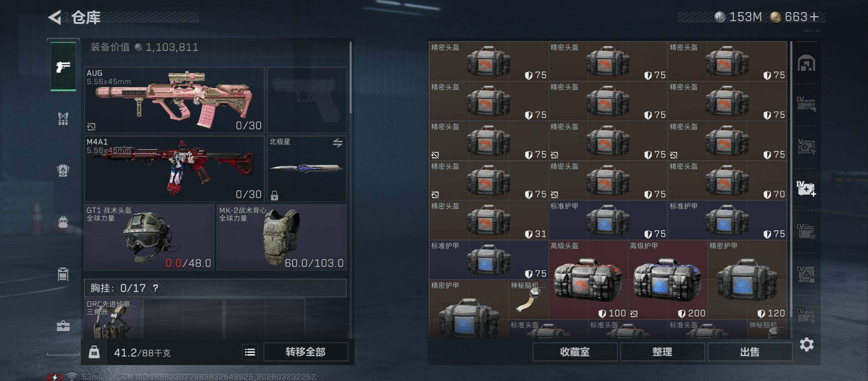The image size is (868, 381).
Task: Click the question mark next to 胸挂 0/17
Action: [x=156, y=288]
